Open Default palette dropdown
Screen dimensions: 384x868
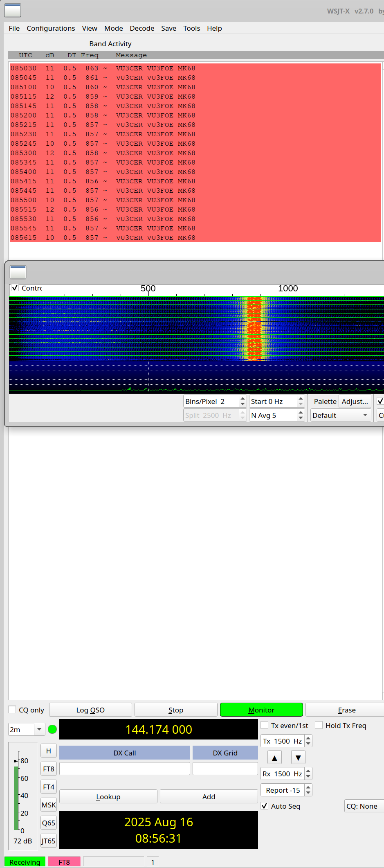coord(340,415)
